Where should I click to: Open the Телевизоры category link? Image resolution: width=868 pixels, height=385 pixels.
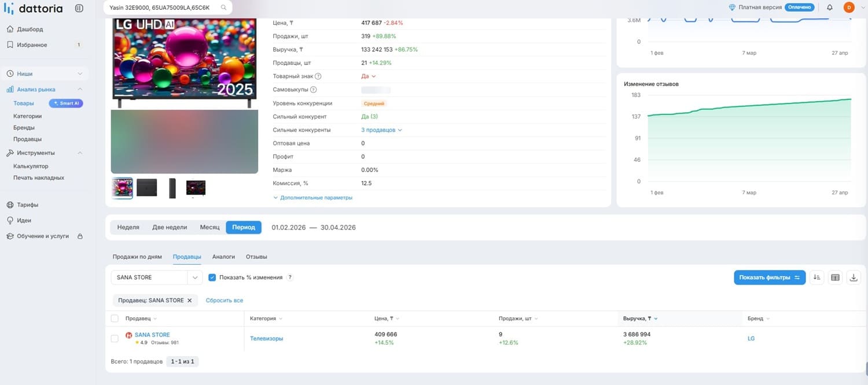coord(266,339)
